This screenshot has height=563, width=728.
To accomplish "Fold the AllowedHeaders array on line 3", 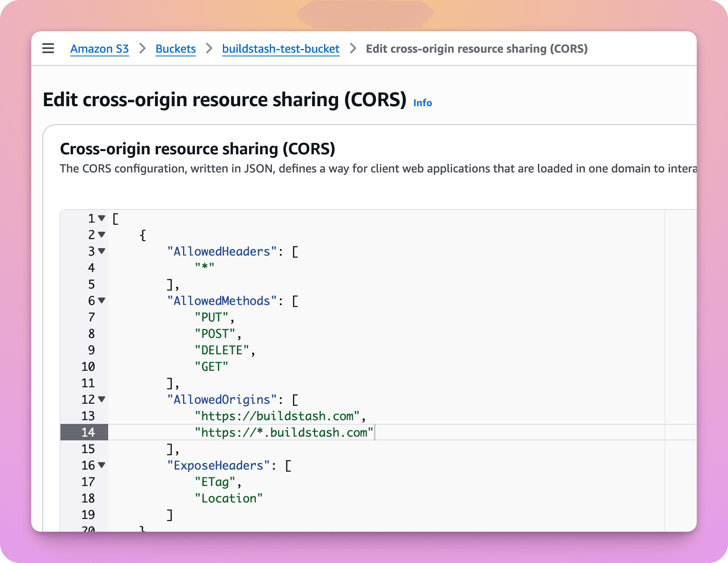I will click(102, 251).
